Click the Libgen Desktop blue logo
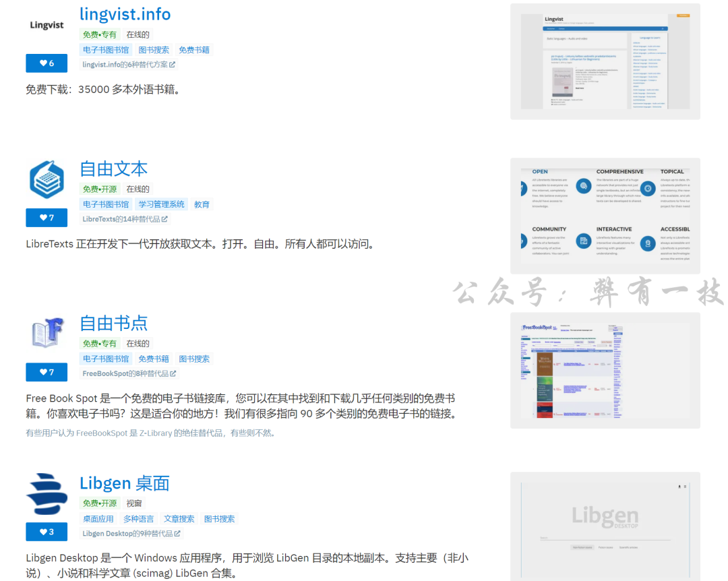Screen dimensions: 728x581 point(47,494)
